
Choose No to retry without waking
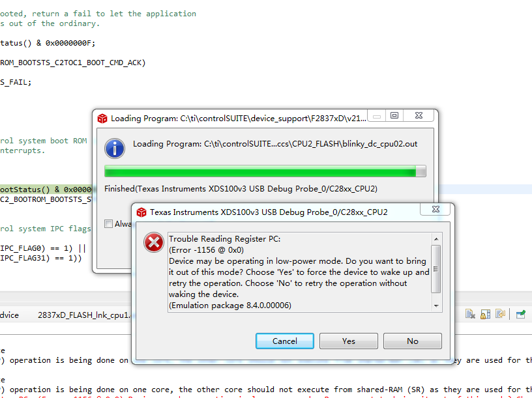coord(412,341)
